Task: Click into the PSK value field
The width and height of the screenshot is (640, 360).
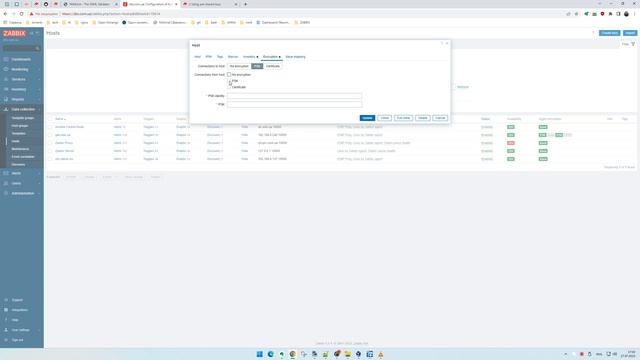Action: click(x=294, y=104)
